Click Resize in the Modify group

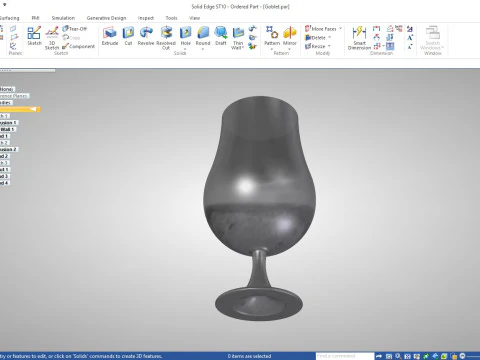(x=315, y=46)
